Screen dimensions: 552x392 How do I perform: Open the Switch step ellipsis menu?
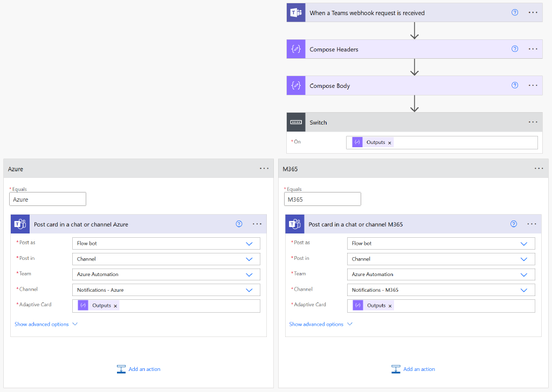(x=533, y=122)
